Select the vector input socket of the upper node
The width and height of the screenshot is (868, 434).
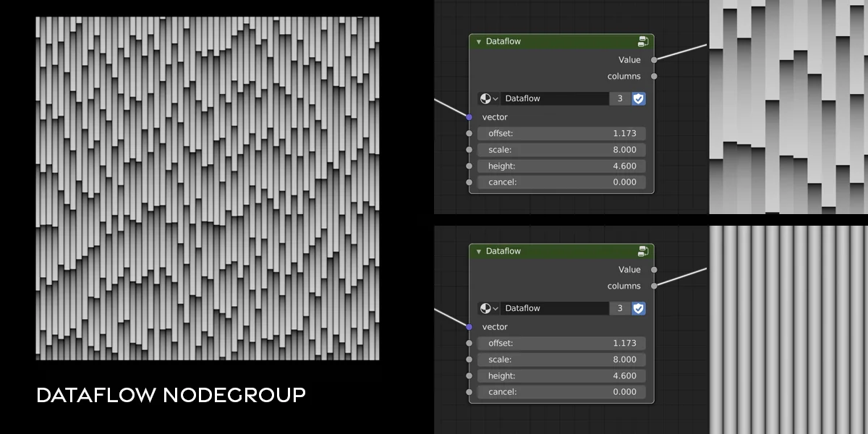pos(470,116)
